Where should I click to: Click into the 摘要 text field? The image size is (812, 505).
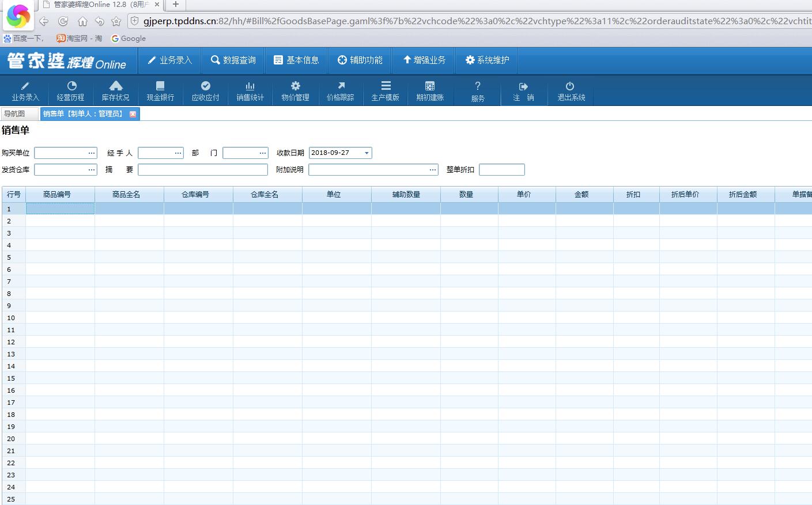(202, 170)
